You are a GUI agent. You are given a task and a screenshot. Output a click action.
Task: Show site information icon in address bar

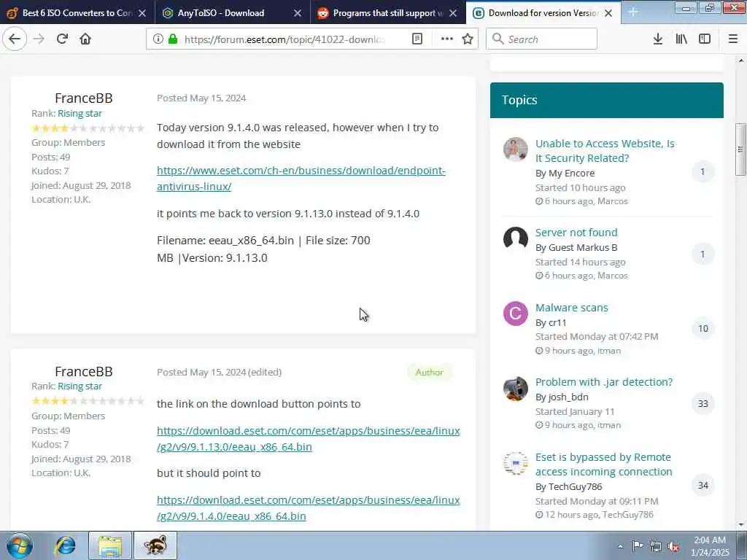(158, 39)
